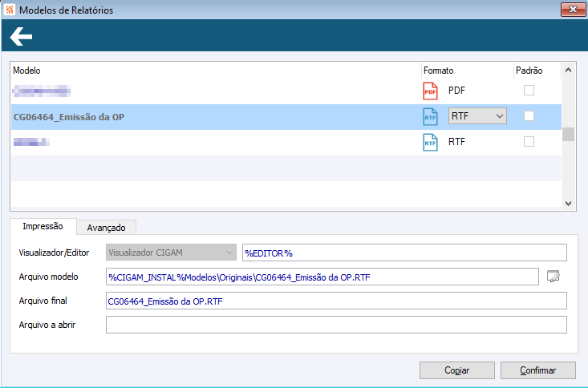Click the empty Arquivo a abrir field
Viewport: 588px width, 388px height.
click(336, 325)
